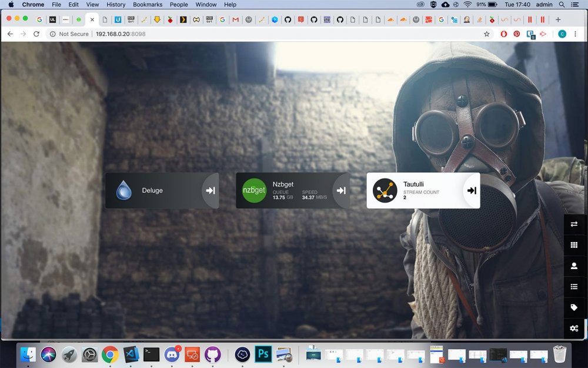Open the Deluge water drop icon
This screenshot has height=368, width=588.
(x=123, y=190)
